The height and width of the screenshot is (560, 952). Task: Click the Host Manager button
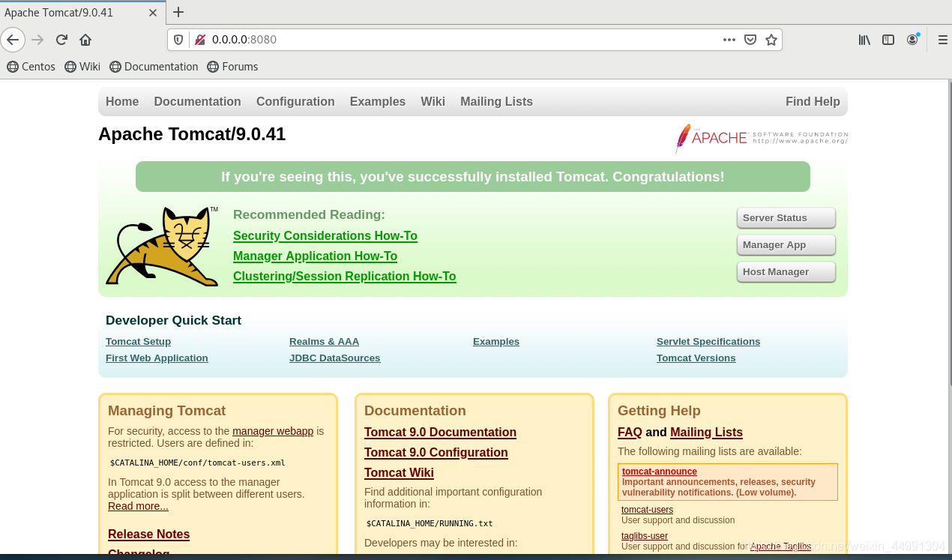(786, 272)
